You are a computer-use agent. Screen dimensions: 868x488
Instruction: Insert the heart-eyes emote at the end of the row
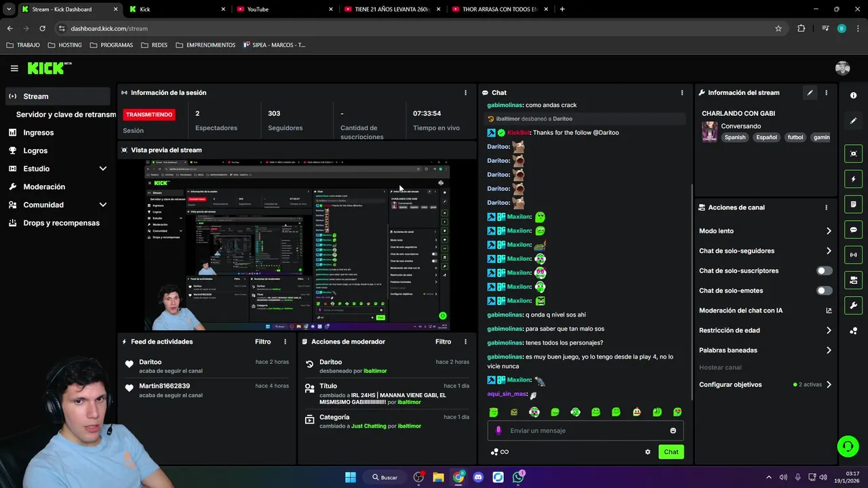[677, 412]
